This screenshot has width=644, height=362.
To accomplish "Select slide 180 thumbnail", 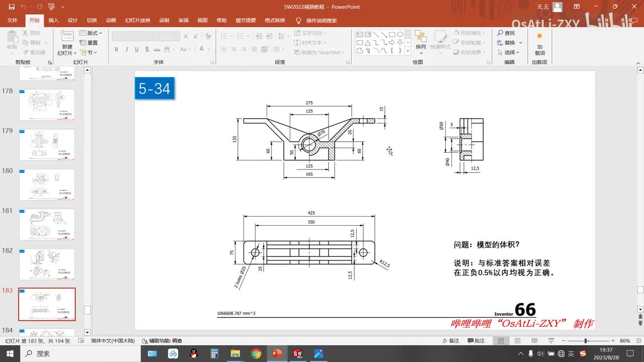I will 47,185.
